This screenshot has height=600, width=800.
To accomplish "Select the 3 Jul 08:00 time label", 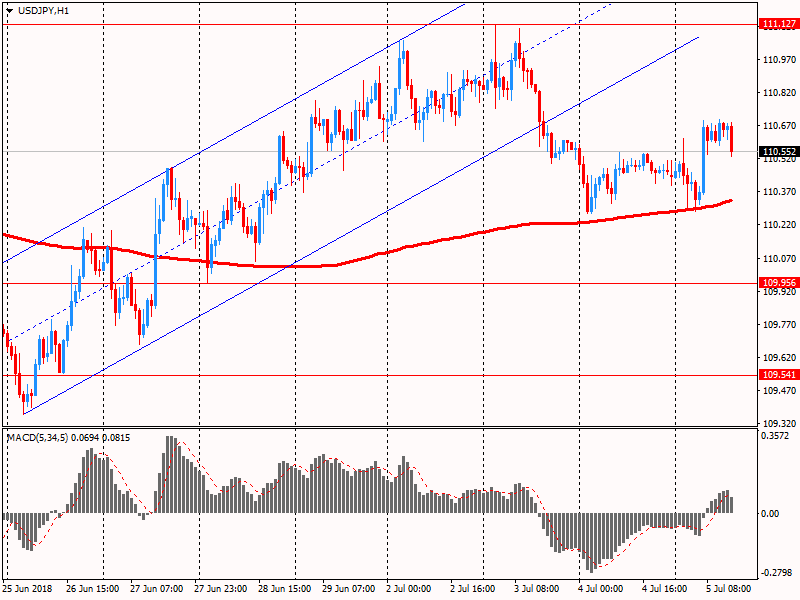I will (537, 589).
